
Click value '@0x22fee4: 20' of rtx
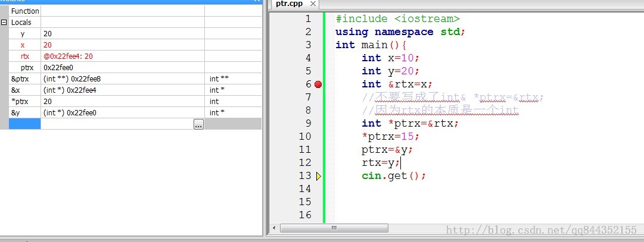(68, 56)
